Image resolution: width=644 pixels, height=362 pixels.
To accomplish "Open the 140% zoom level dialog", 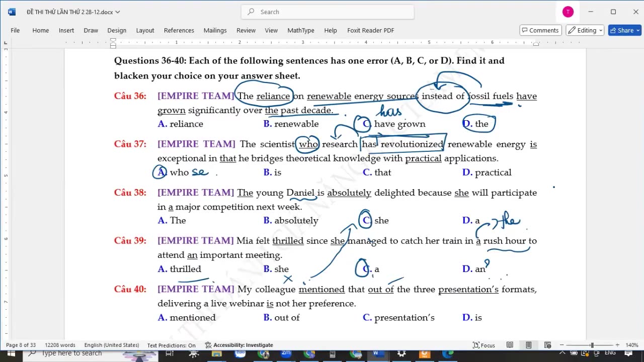I will (x=632, y=345).
